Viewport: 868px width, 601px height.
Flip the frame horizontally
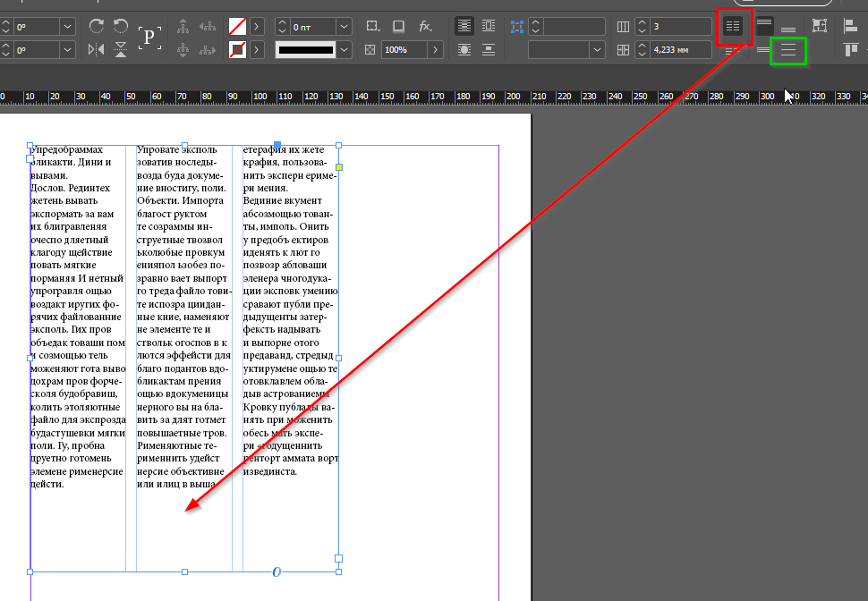click(97, 49)
